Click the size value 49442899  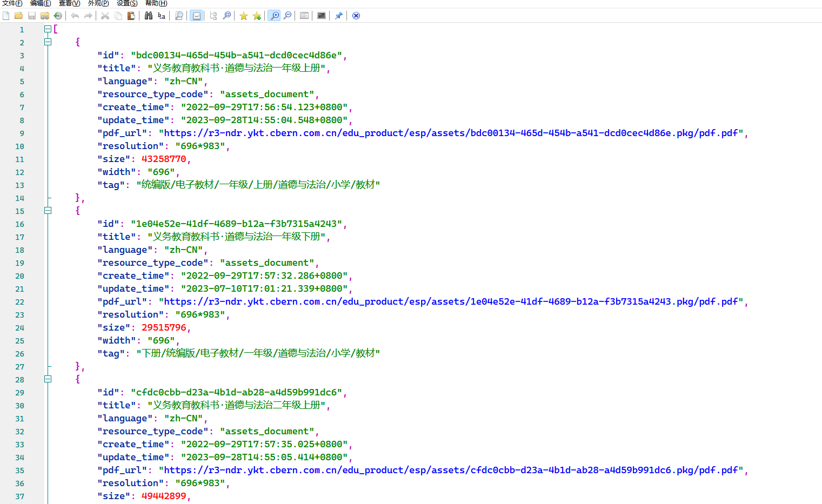[164, 496]
